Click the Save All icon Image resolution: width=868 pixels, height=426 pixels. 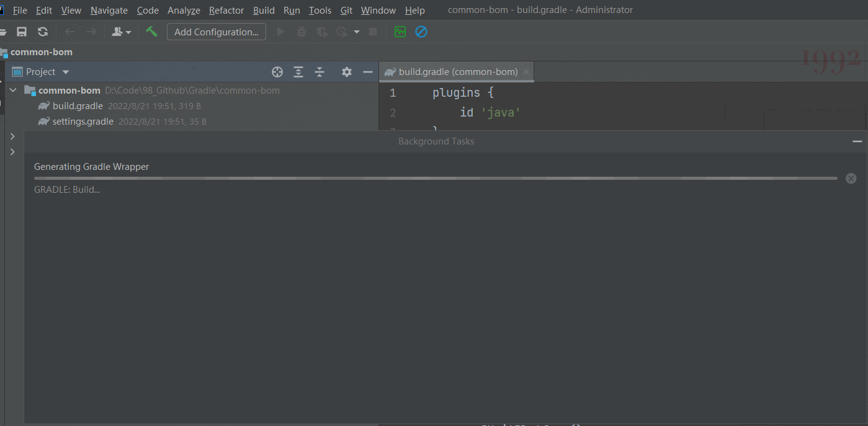[x=22, y=32]
